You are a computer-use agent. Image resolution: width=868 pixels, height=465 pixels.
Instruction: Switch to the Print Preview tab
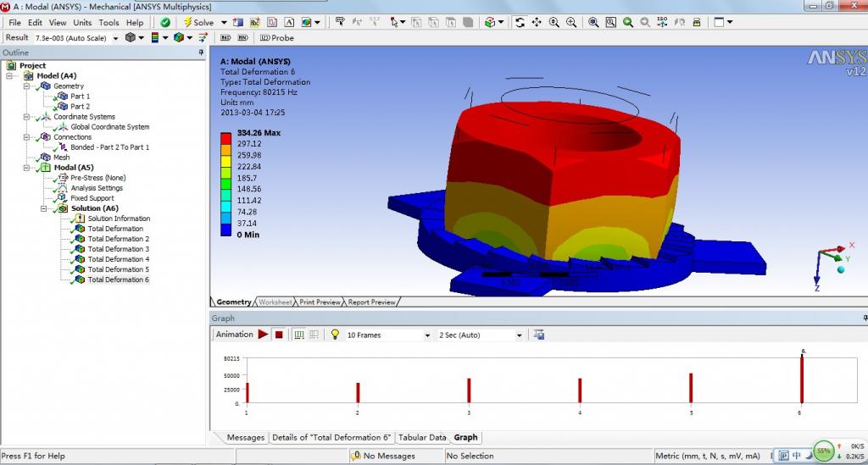[x=320, y=302]
